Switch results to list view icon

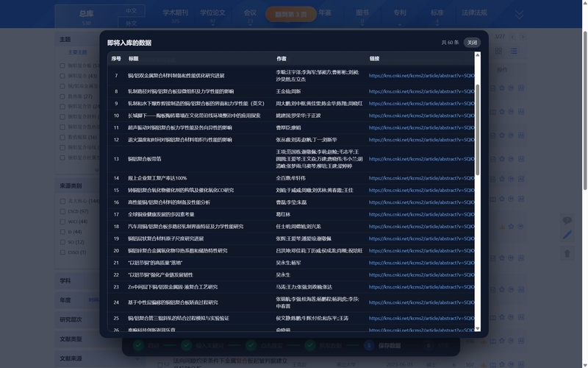click(x=514, y=51)
